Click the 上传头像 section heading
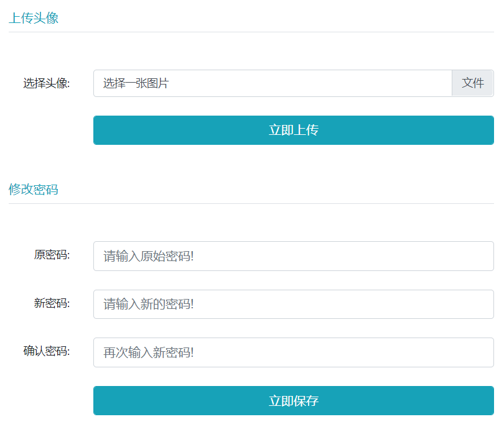 click(34, 18)
